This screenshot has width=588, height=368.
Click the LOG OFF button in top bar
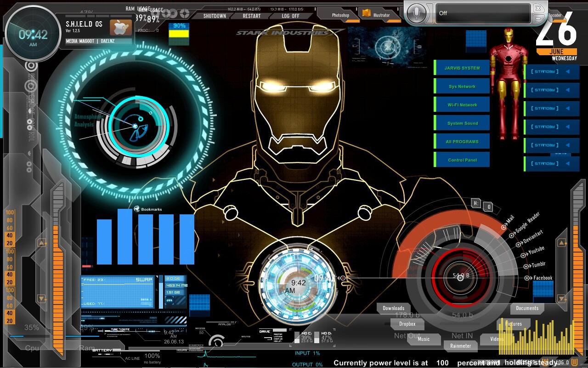[290, 16]
